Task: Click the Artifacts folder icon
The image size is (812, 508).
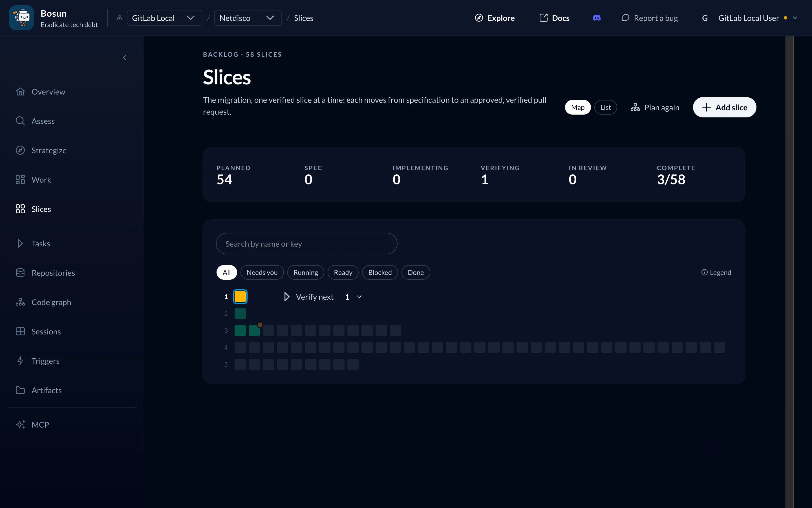Action: coord(20,390)
